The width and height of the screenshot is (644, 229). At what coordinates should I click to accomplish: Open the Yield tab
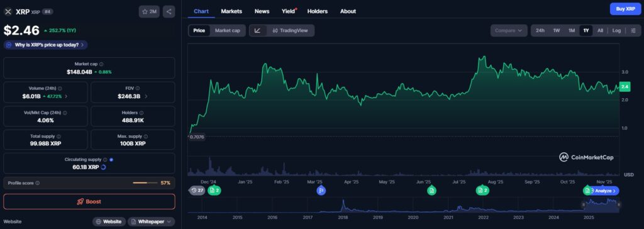289,11
